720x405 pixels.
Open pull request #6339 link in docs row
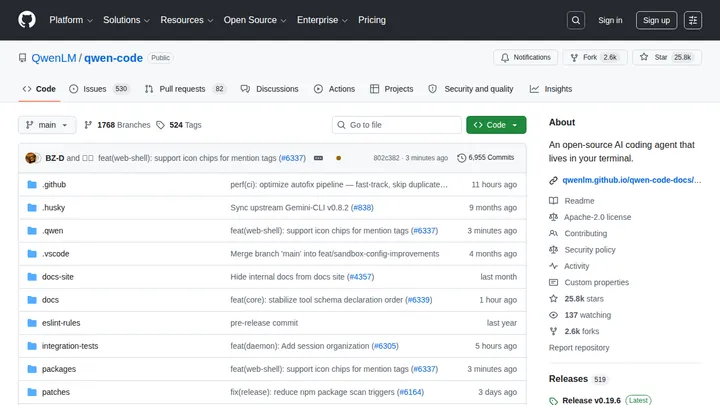[419, 300]
